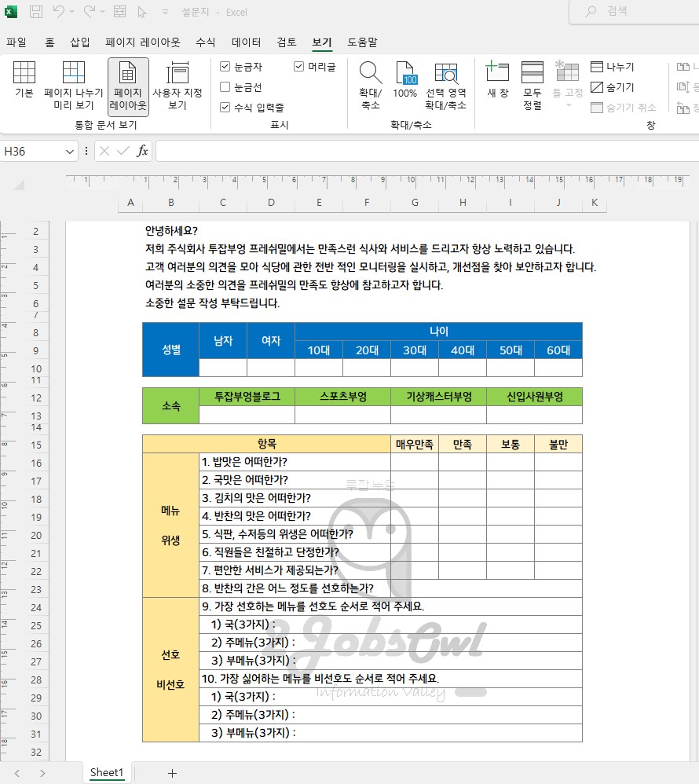Click row header 15

pyautogui.click(x=36, y=445)
